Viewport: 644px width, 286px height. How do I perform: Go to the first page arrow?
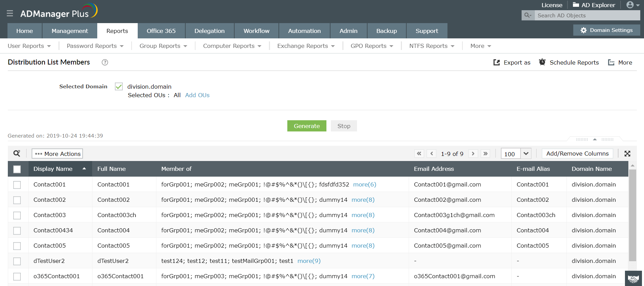pos(419,154)
